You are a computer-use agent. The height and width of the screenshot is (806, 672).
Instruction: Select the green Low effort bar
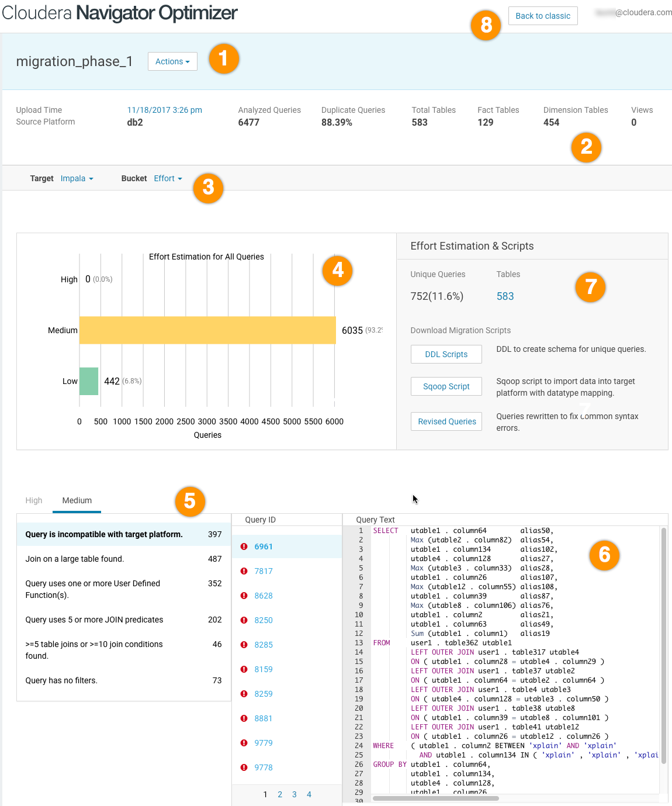point(89,381)
